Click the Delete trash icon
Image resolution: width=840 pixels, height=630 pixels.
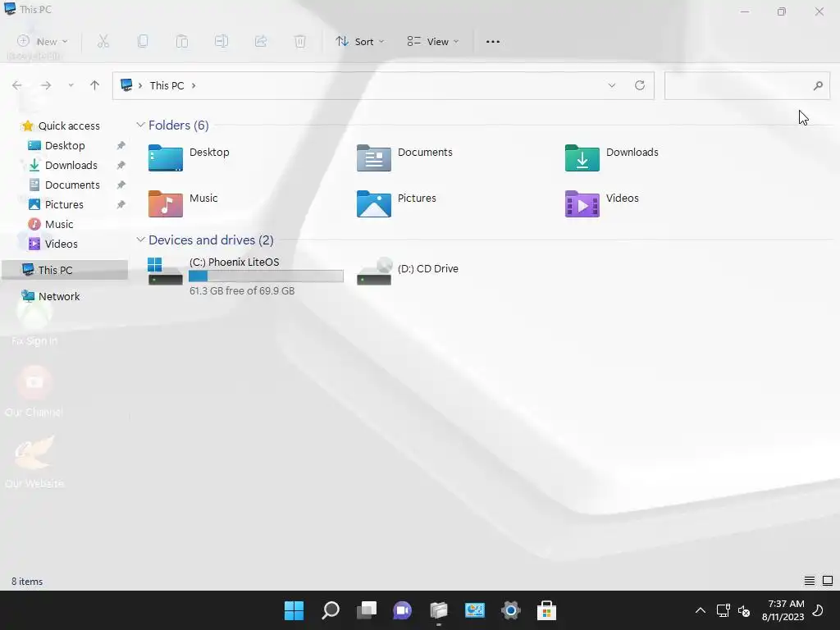tap(300, 41)
